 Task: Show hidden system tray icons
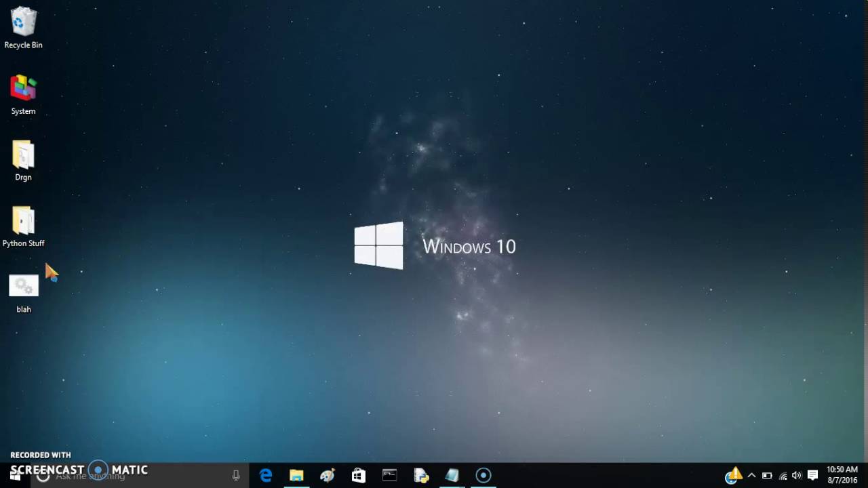(751, 476)
